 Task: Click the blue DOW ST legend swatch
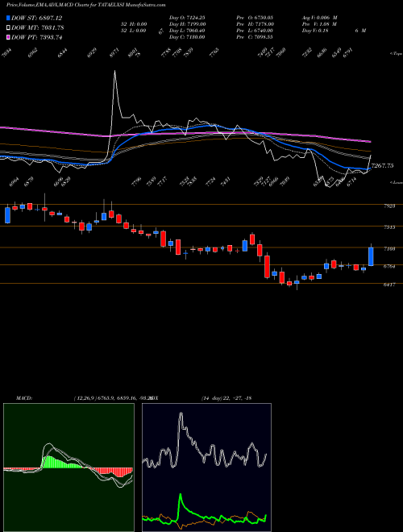pos(8,18)
